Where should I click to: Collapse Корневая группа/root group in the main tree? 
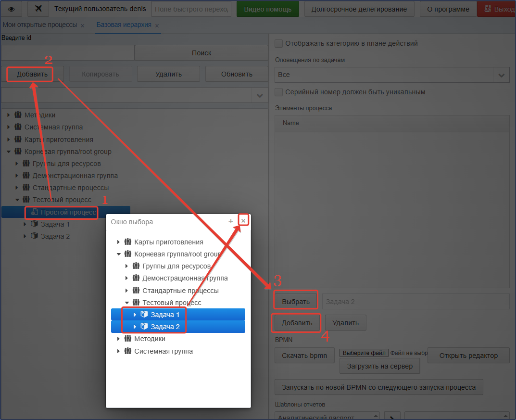coord(9,152)
